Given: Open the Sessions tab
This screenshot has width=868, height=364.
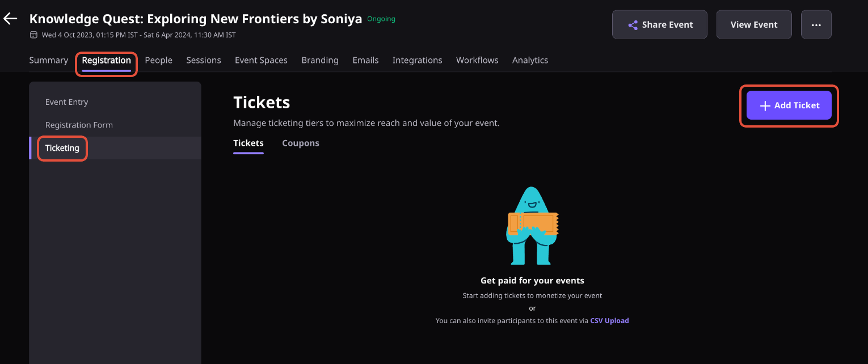Looking at the screenshot, I should [204, 60].
